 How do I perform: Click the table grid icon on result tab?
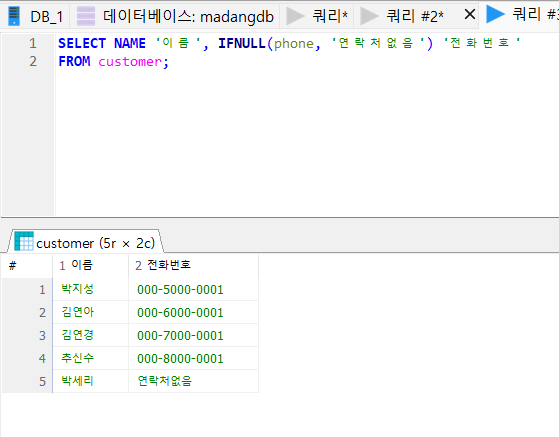pyautogui.click(x=24, y=241)
